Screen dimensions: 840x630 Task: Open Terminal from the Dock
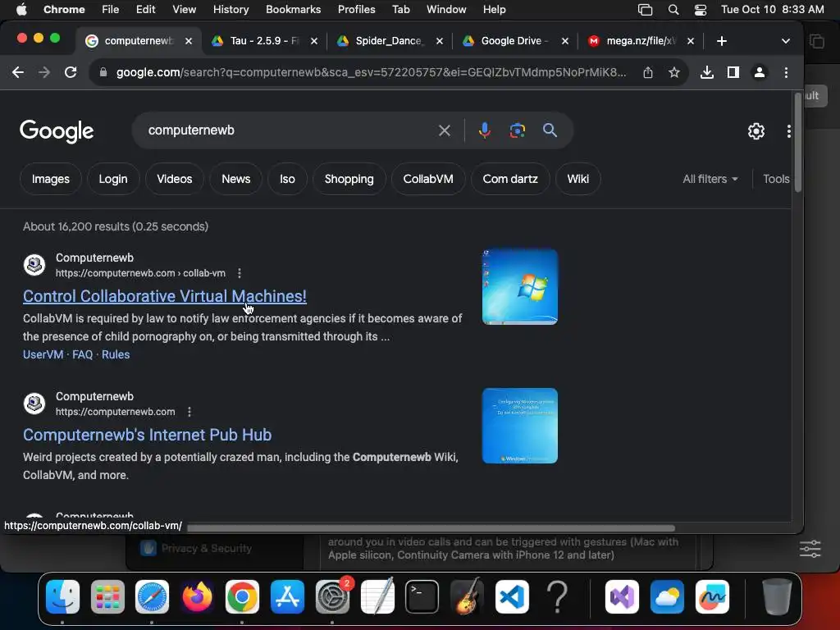pos(422,596)
